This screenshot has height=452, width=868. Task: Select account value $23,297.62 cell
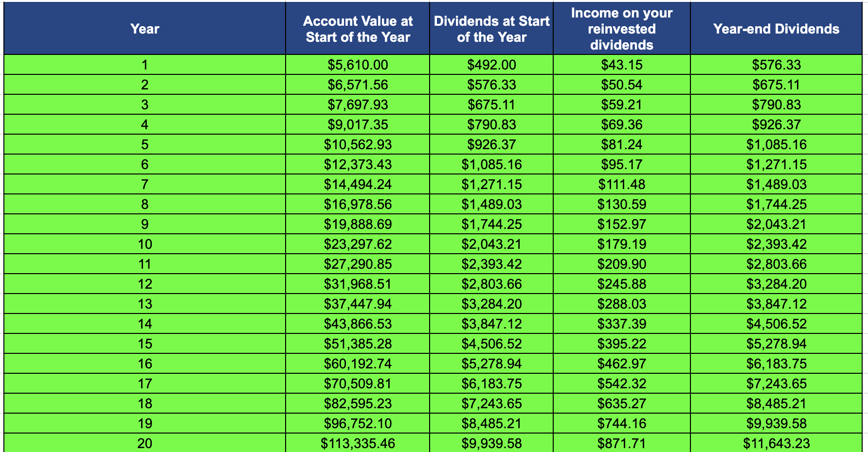point(358,244)
